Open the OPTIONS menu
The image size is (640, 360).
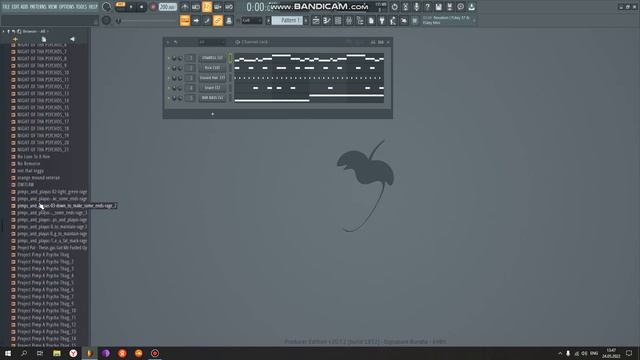[x=67, y=7]
